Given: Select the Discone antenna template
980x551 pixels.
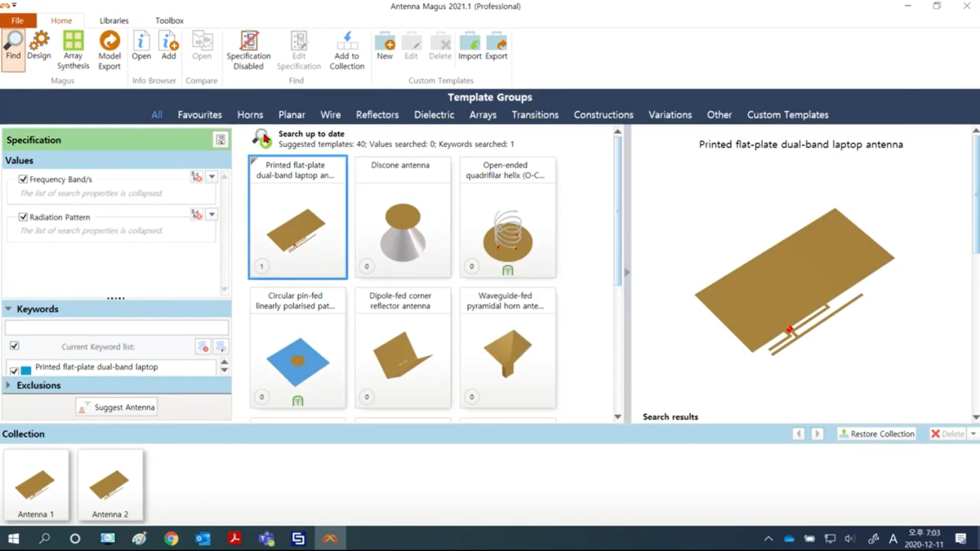Looking at the screenshot, I should (x=403, y=217).
